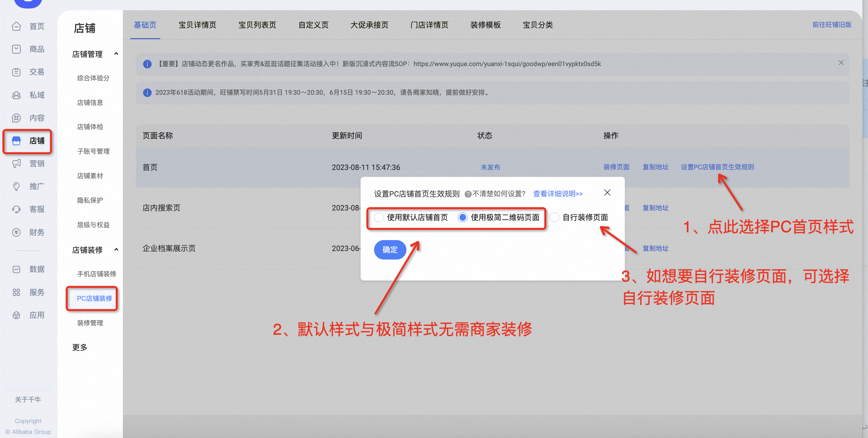Switch to the 宝贝详情页 tab
Image resolution: width=868 pixels, height=438 pixels.
(x=197, y=25)
